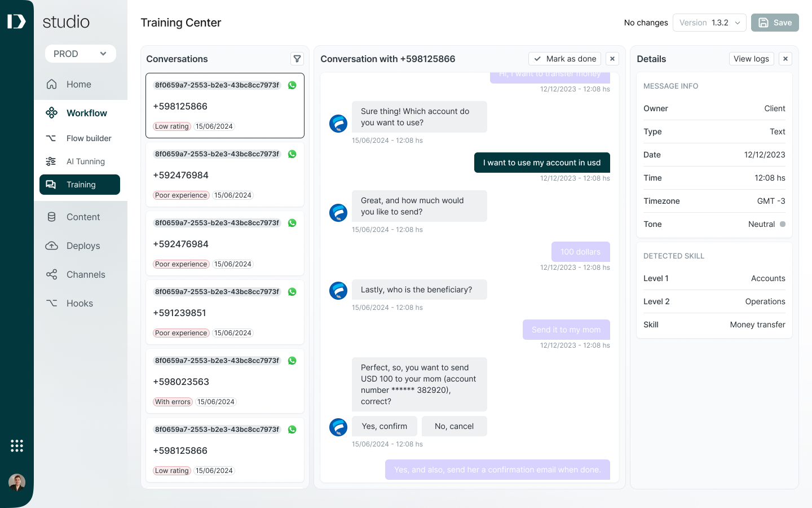Open the Home sidebar item

tap(81, 84)
